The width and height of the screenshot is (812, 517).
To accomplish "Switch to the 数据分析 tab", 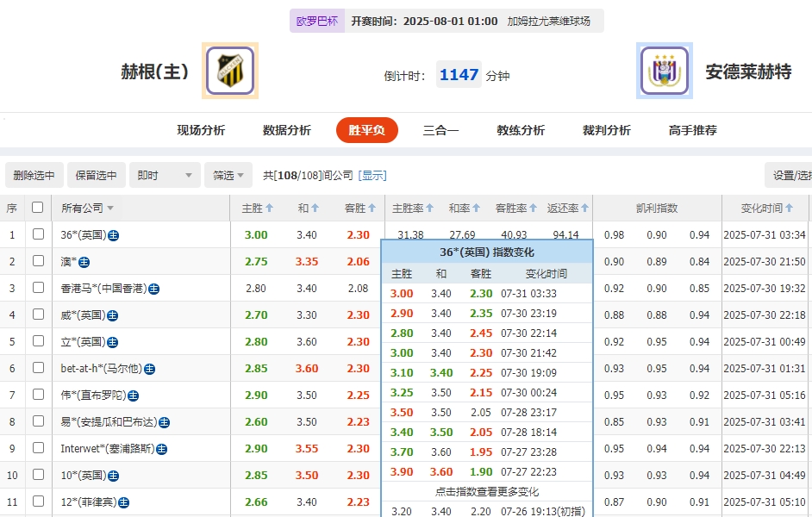I will click(285, 130).
